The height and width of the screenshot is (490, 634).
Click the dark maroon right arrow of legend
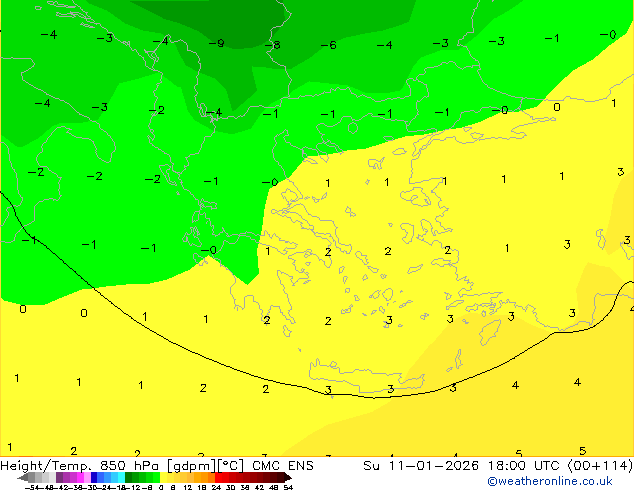[x=288, y=478]
